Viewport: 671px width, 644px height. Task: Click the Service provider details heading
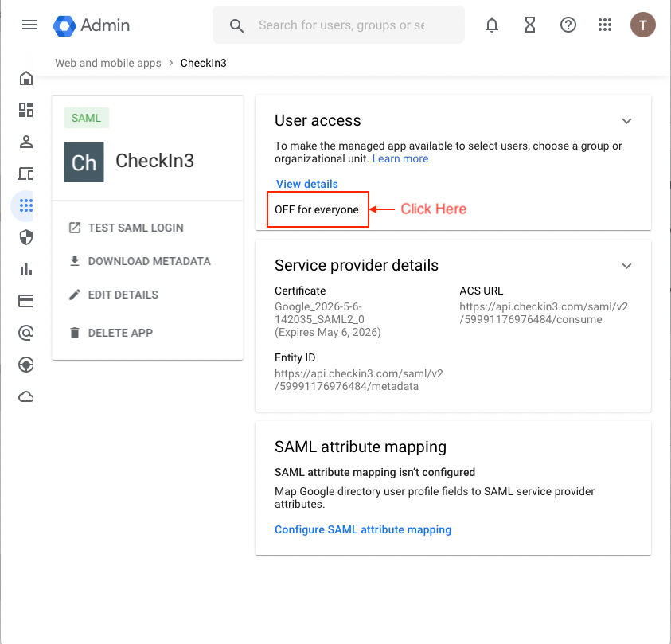(357, 265)
